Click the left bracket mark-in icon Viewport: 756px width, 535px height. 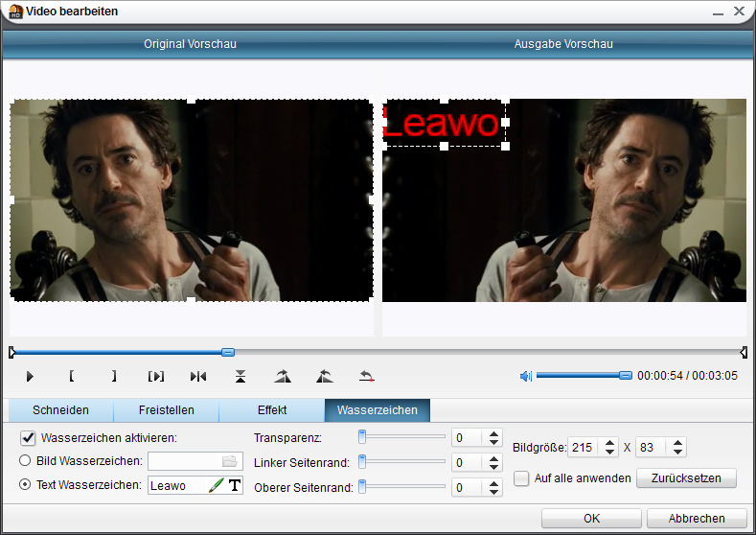(72, 376)
